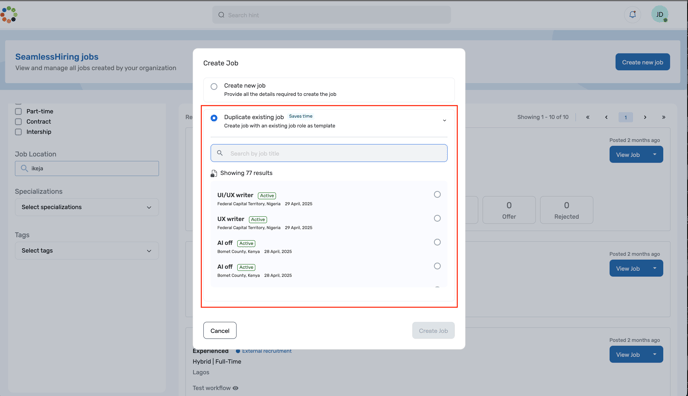Go to previous page of results
Image resolution: width=688 pixels, height=396 pixels.
tap(606, 117)
